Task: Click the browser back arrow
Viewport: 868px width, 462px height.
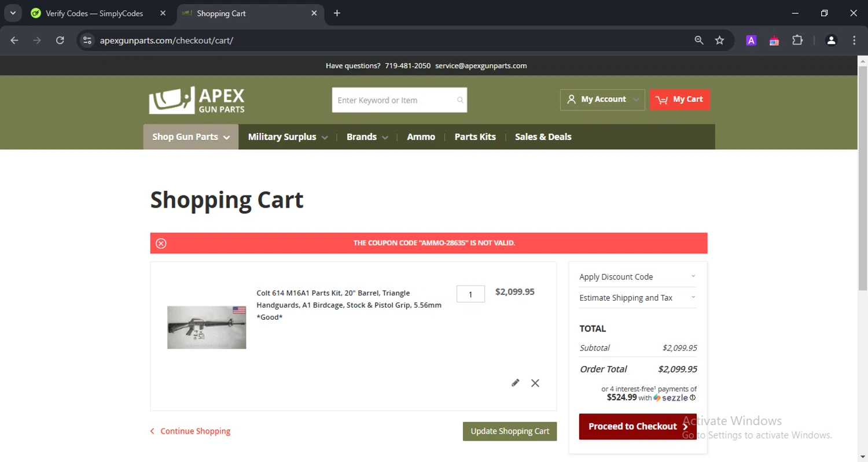Action: (14, 40)
